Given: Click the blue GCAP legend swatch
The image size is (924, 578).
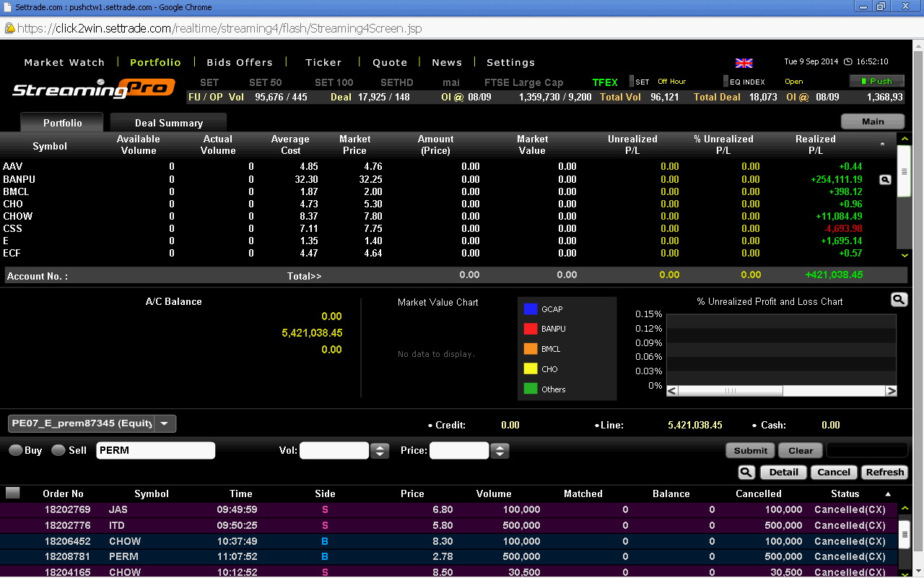Looking at the screenshot, I should (531, 309).
